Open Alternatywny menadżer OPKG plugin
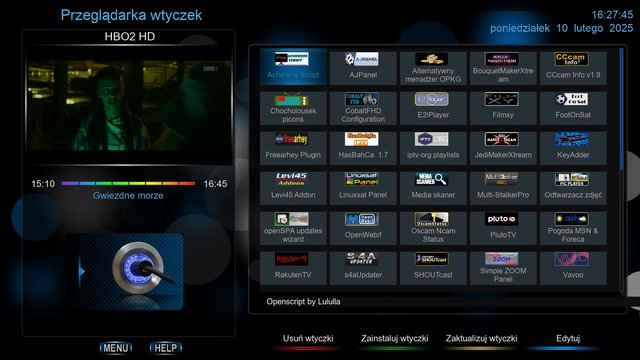 click(x=433, y=67)
